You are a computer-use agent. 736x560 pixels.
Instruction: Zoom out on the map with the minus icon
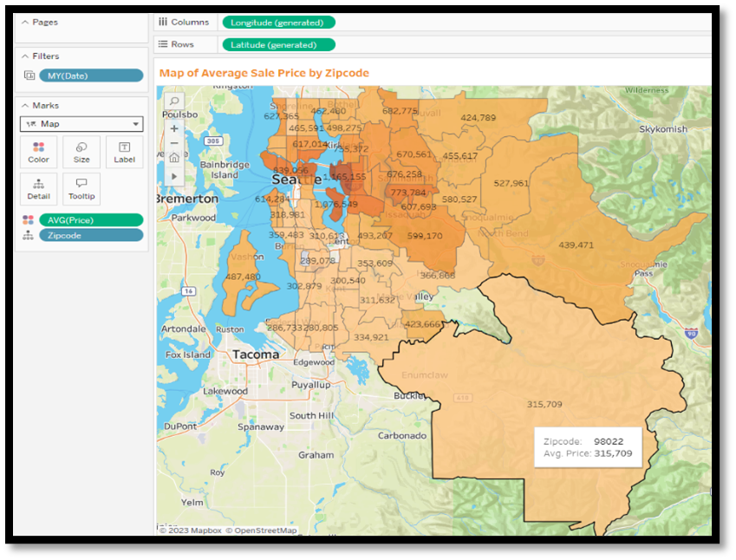coord(174,144)
